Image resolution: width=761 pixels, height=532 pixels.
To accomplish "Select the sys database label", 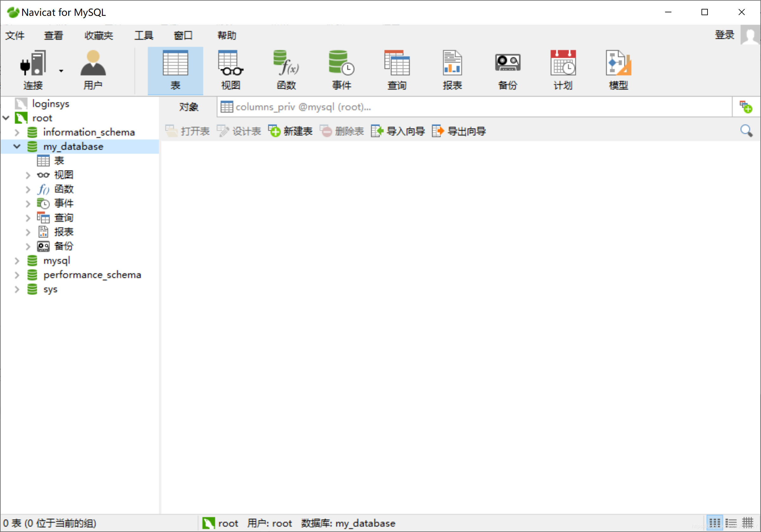I will (50, 289).
